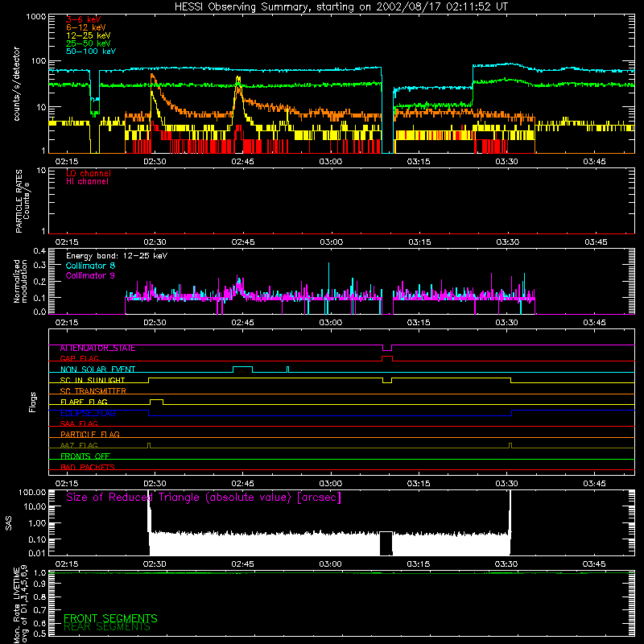The height and width of the screenshot is (644, 644).
Task: Click the HI channel legend label
Action: (87, 182)
